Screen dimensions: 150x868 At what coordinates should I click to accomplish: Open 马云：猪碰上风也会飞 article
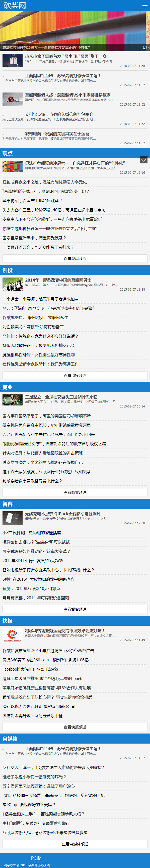click(x=48, y=308)
